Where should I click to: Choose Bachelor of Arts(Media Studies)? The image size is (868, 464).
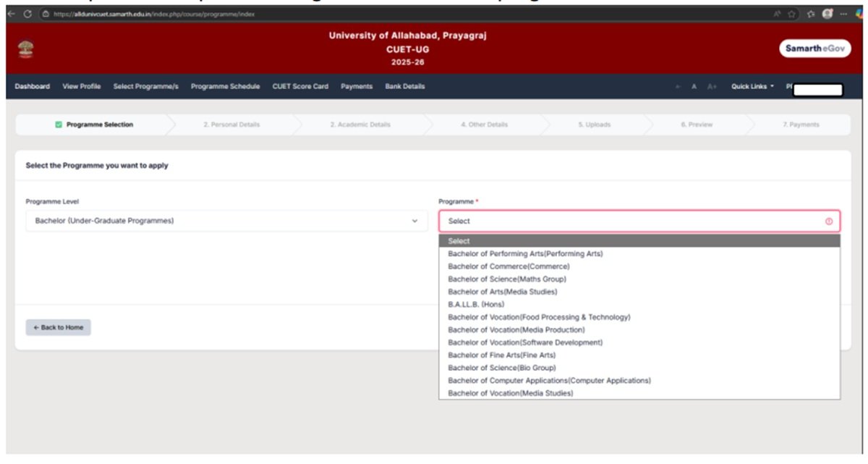click(639, 292)
